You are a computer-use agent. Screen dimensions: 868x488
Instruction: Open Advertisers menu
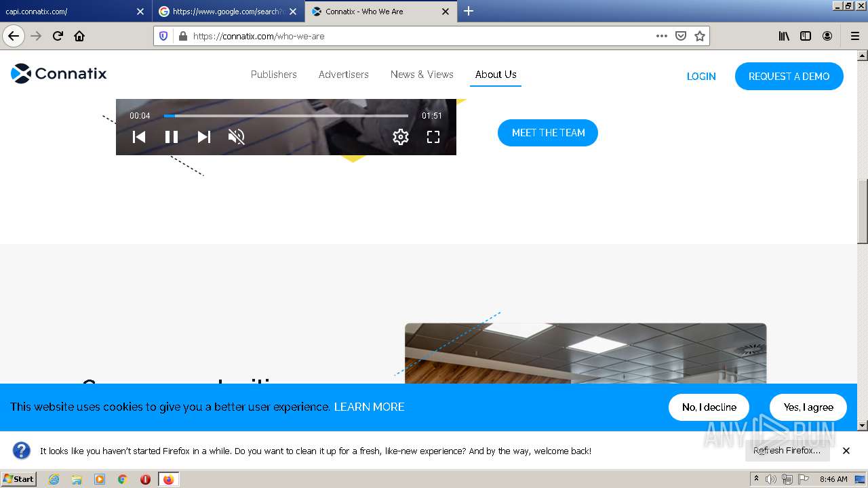click(344, 75)
